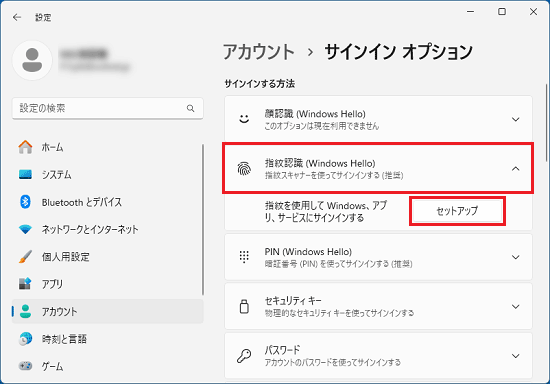Expand the 顔認識 (Windows Hello) chevron
Viewport: 550px width, 384px height.
(515, 120)
